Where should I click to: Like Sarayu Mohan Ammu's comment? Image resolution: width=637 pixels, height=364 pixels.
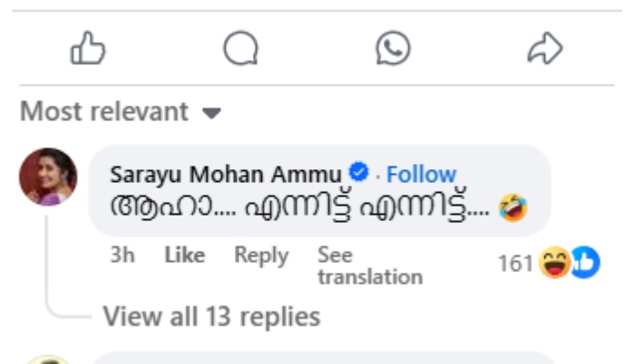(x=184, y=256)
